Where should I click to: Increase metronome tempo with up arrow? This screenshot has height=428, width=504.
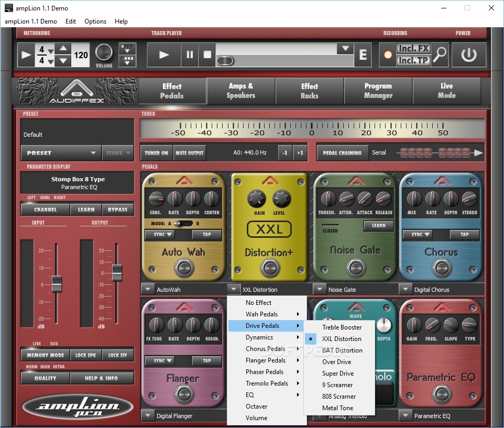click(63, 49)
